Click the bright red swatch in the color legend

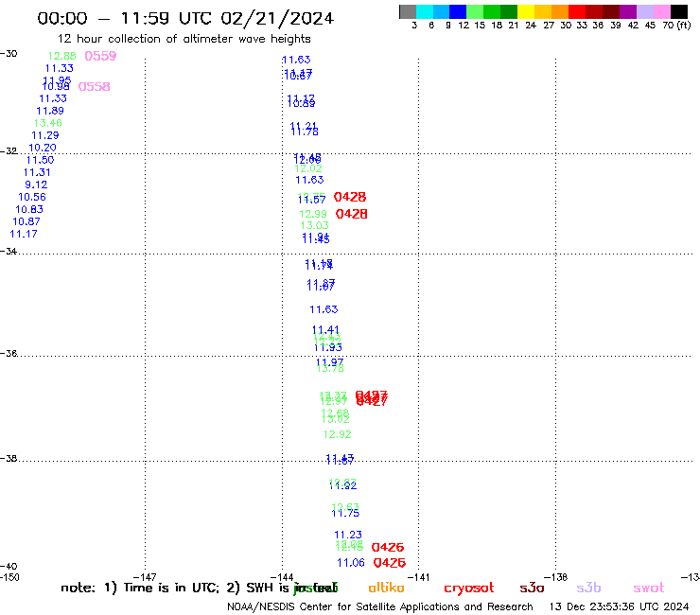click(577, 11)
